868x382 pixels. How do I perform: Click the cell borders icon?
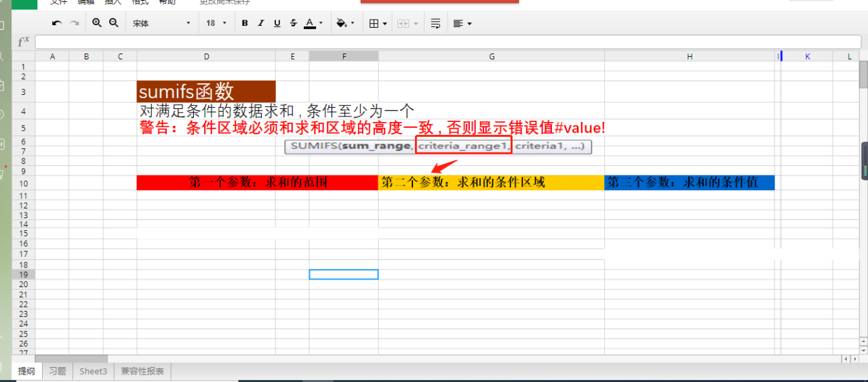coord(374,23)
